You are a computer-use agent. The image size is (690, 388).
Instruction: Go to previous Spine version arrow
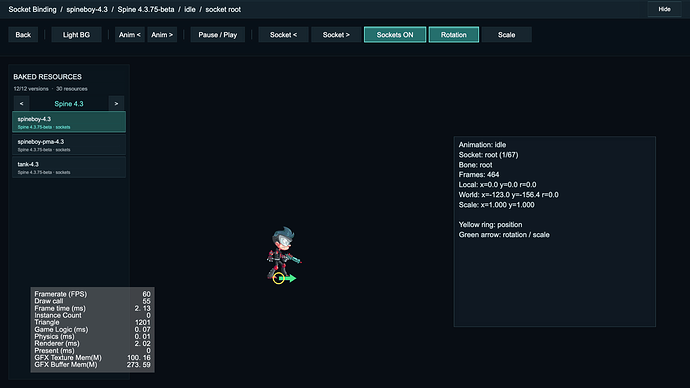22,104
